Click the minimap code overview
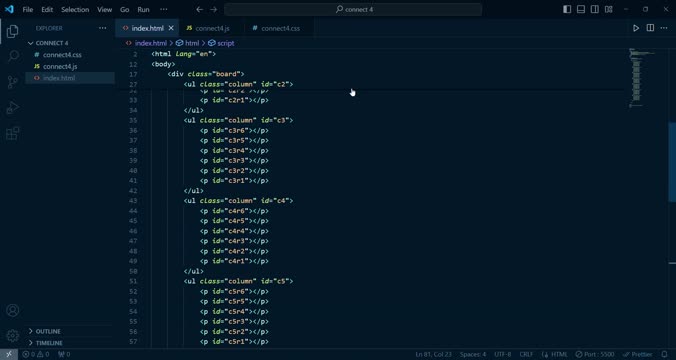This screenshot has height=360, width=676. [x=642, y=78]
